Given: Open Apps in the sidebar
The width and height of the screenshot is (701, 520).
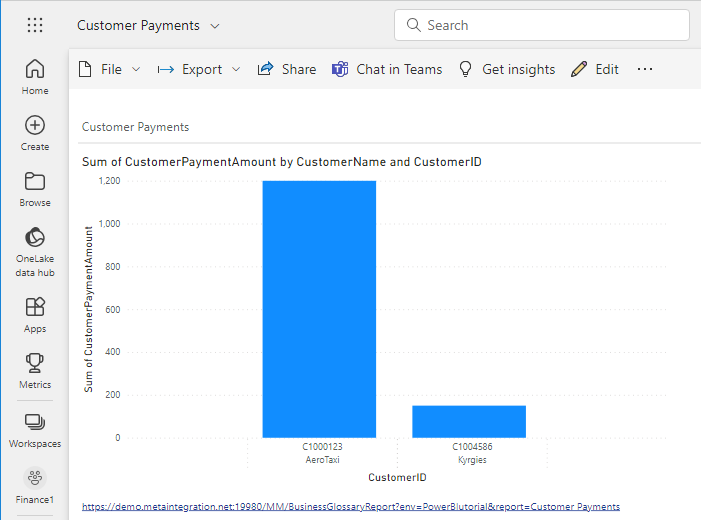Looking at the screenshot, I should coord(35,315).
